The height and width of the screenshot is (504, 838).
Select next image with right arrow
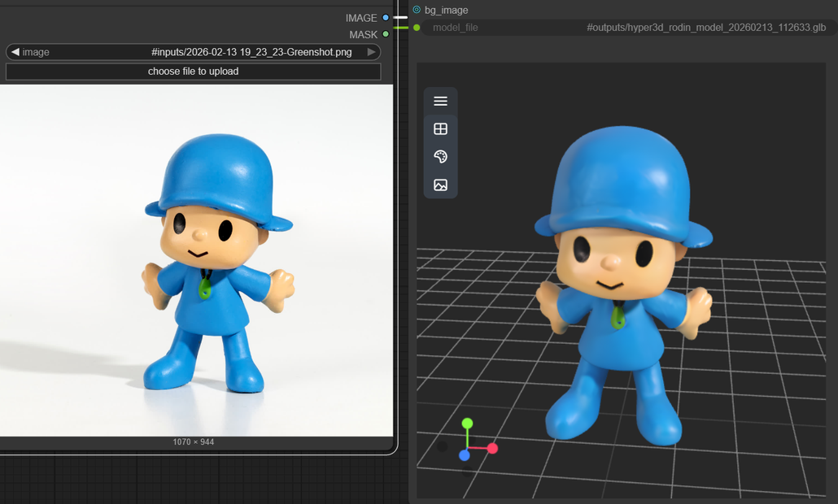point(371,52)
